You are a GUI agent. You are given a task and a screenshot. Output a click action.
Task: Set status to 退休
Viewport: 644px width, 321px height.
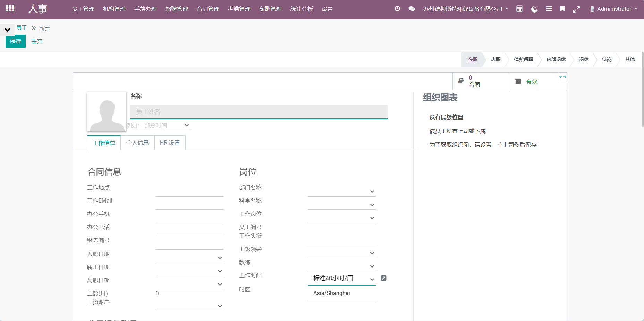(x=584, y=59)
